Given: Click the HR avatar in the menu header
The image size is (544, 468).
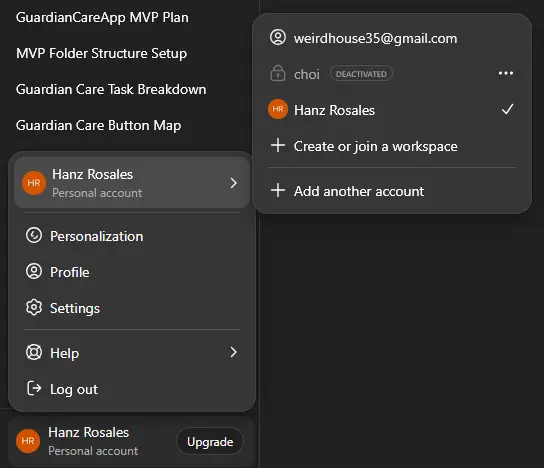Looking at the screenshot, I should tap(34, 183).
